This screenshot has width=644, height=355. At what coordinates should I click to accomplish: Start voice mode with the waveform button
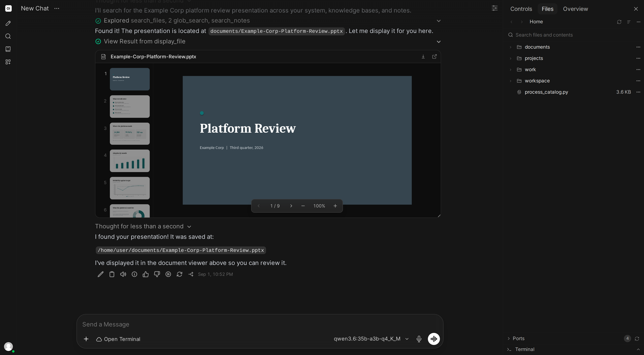[x=434, y=339]
